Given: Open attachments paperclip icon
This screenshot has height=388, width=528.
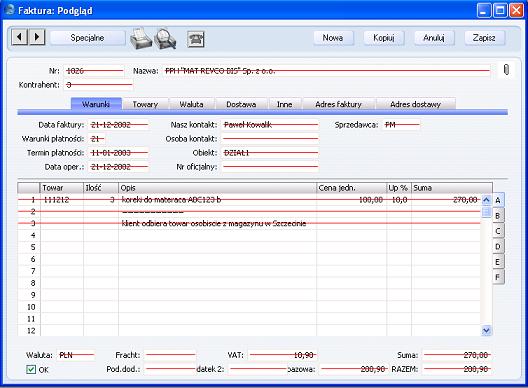Looking at the screenshot, I should pyautogui.click(x=506, y=70).
